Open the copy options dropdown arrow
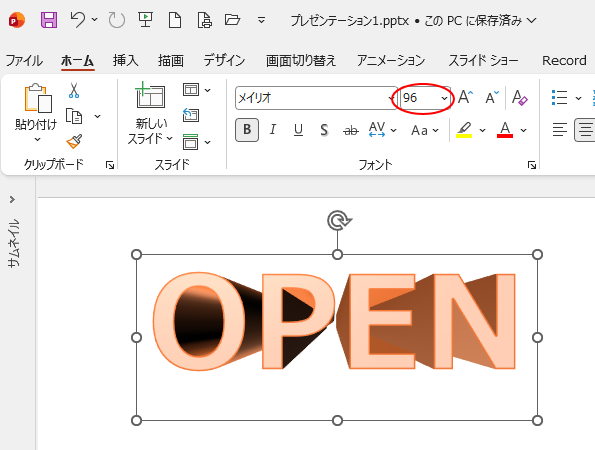 tap(98, 116)
